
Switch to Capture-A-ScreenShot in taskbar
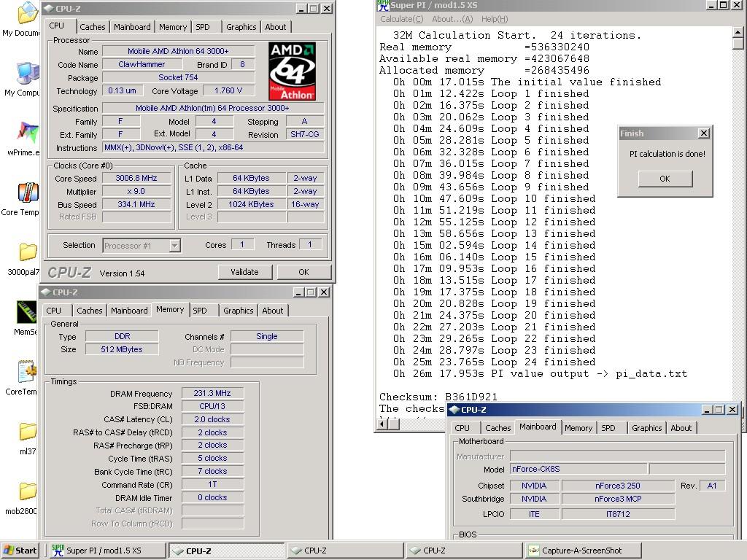[584, 551]
